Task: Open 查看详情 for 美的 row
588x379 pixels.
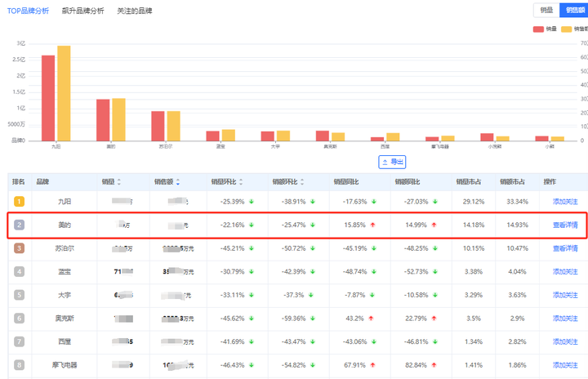Action: pos(565,225)
